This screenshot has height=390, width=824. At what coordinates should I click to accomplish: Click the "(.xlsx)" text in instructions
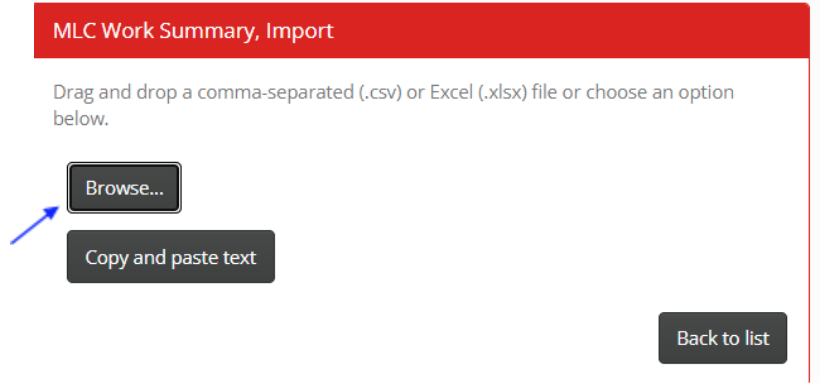504,93
